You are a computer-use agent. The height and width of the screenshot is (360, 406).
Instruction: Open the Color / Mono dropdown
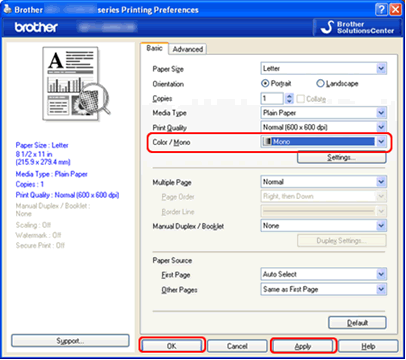click(x=323, y=142)
